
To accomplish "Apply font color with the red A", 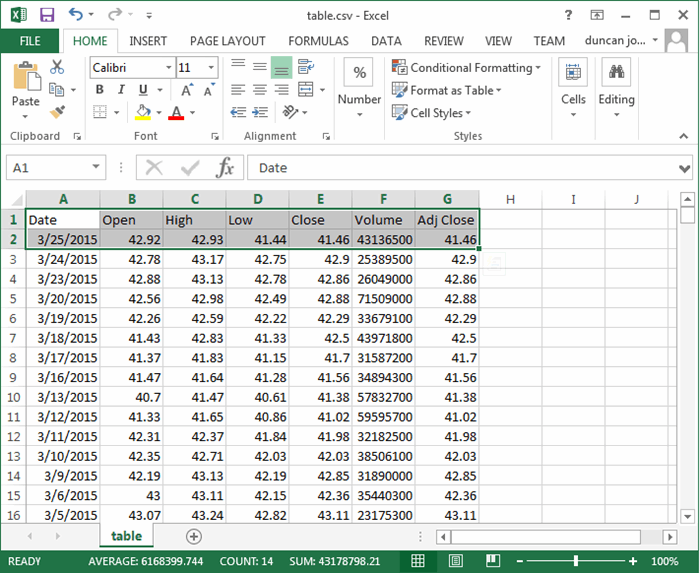I will (x=176, y=112).
